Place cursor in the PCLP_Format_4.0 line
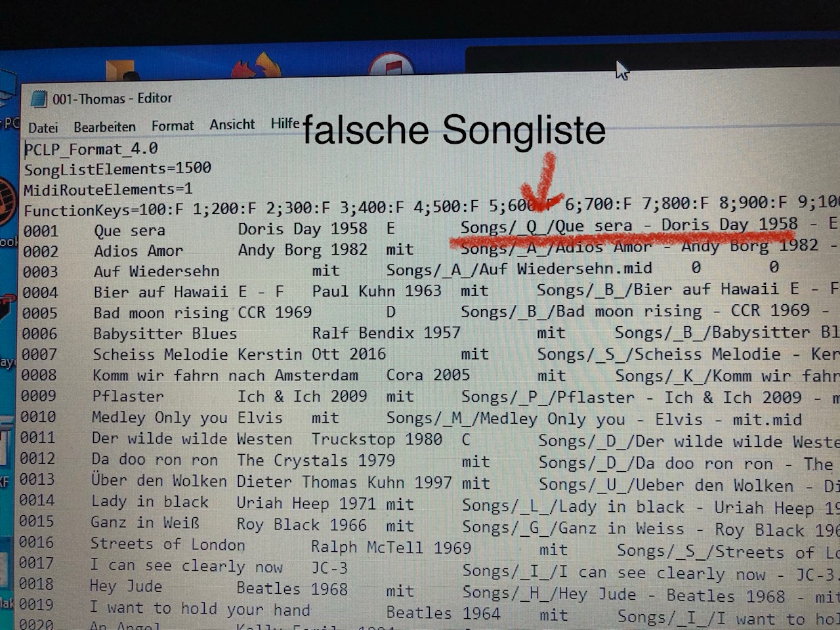The image size is (840, 630). 91,149
